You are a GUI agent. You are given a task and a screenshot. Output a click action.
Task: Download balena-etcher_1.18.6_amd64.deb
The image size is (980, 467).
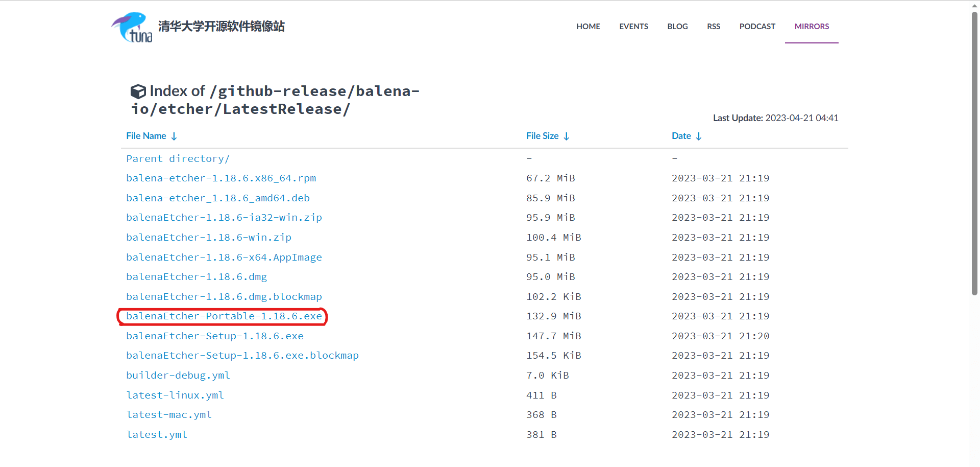click(218, 198)
